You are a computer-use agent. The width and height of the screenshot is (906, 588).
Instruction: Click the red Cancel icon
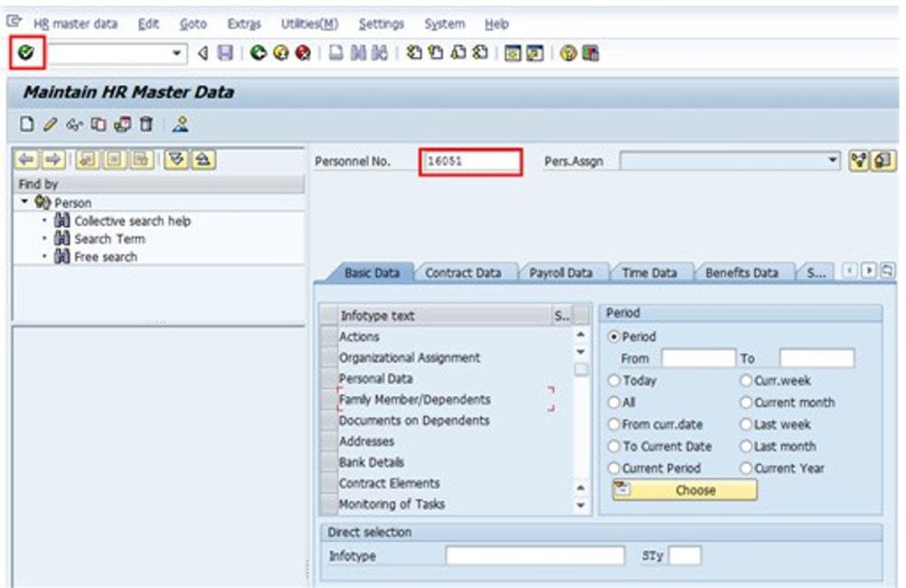303,53
